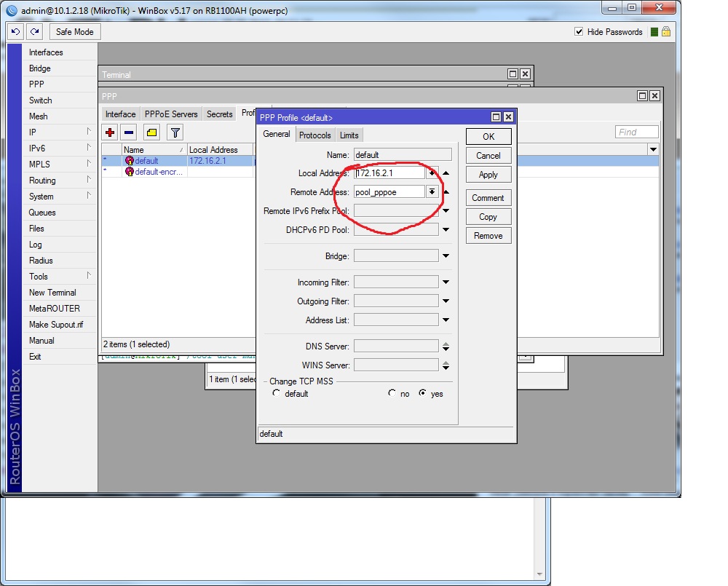The height and width of the screenshot is (586, 728).
Task: Open Radius from the sidebar
Action: tap(60, 261)
